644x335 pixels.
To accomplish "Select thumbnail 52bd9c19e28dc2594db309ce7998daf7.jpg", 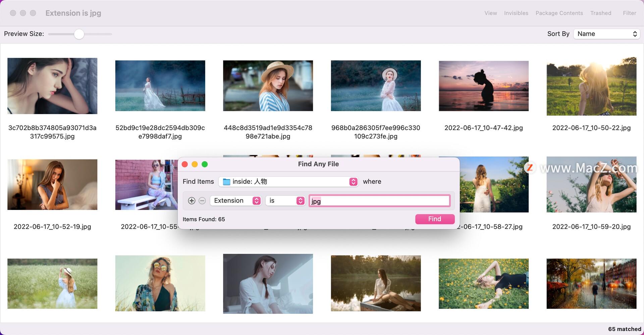I will 160,86.
